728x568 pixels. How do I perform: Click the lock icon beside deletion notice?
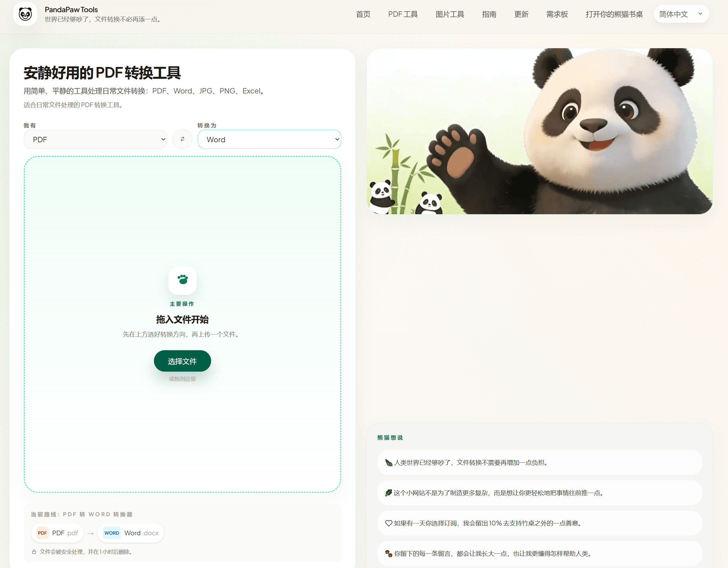[34, 552]
